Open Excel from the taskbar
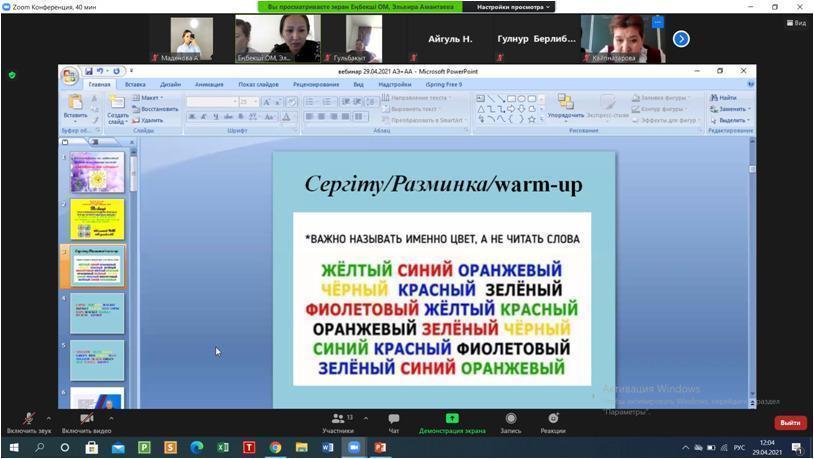 pyautogui.click(x=223, y=447)
